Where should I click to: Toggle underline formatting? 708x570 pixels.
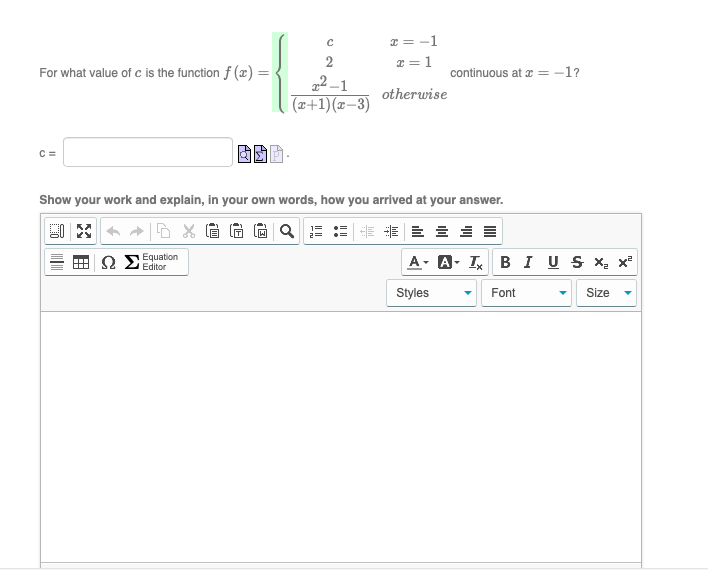553,262
